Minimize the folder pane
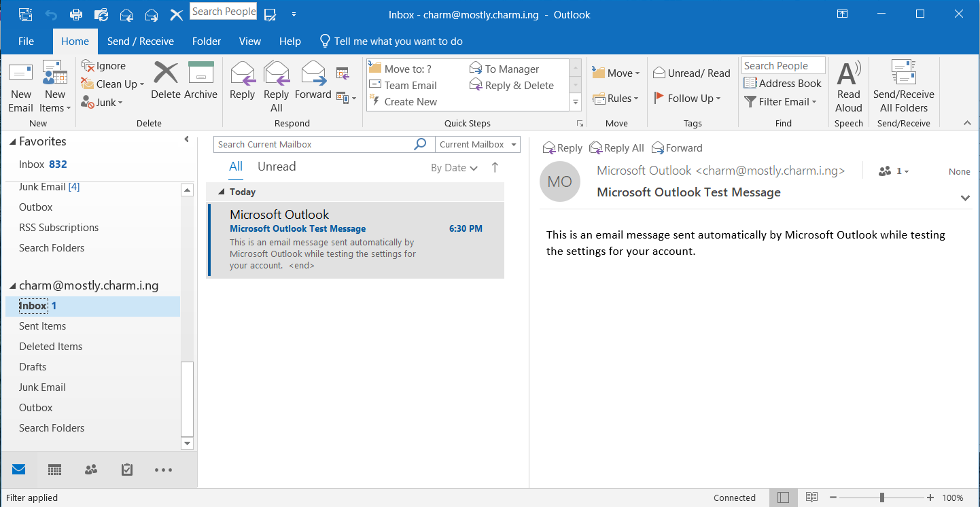This screenshot has width=980, height=507. (x=186, y=139)
